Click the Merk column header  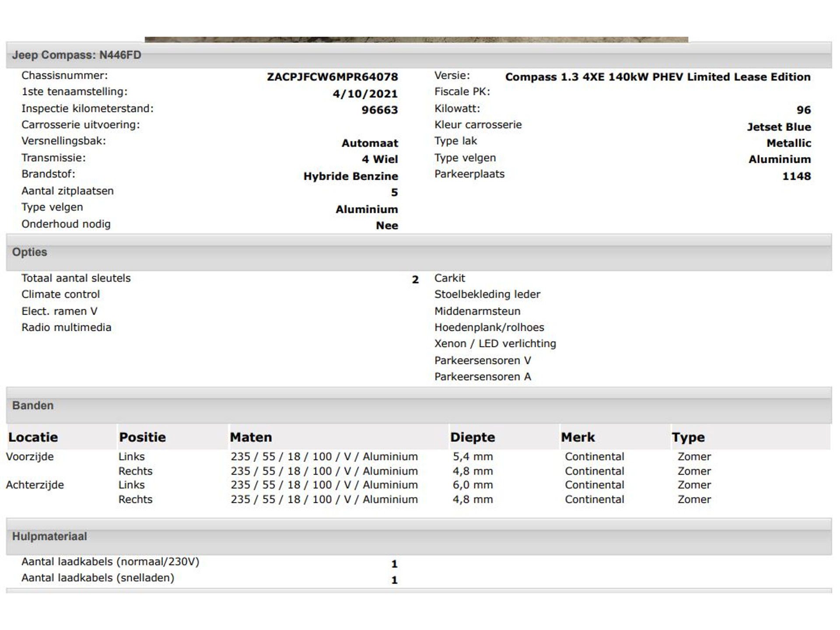tap(578, 437)
